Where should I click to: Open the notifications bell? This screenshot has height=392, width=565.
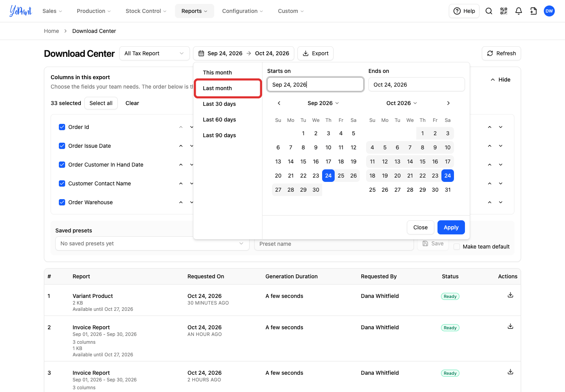click(519, 11)
